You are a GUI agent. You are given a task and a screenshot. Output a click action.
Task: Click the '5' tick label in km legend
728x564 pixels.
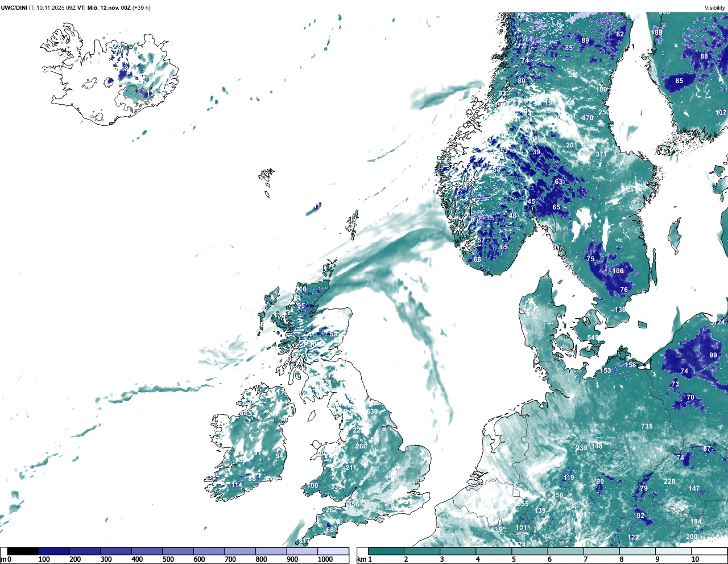click(x=514, y=559)
